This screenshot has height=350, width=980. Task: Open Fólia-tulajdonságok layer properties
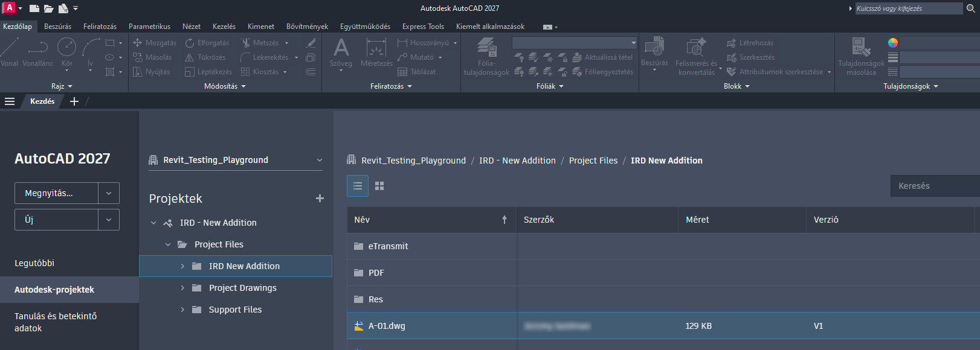(x=486, y=56)
